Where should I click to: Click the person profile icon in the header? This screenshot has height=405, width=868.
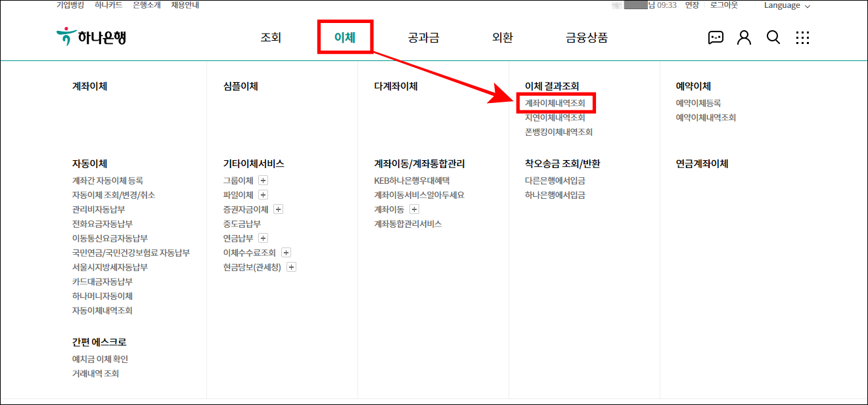[744, 37]
